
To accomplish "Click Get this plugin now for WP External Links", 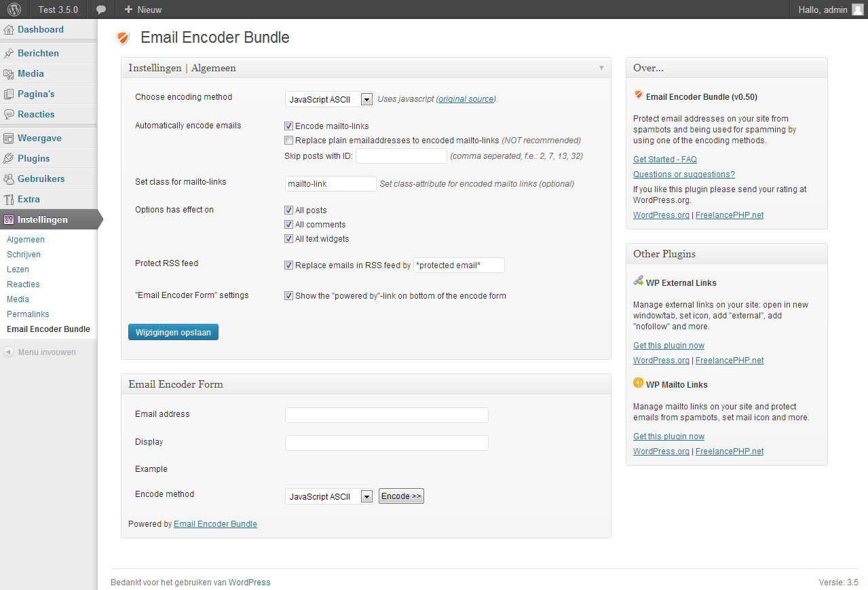I will [668, 346].
